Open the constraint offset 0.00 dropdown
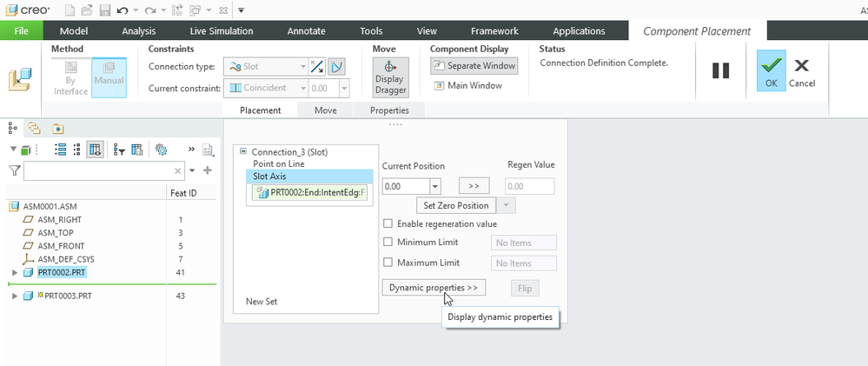 point(344,88)
